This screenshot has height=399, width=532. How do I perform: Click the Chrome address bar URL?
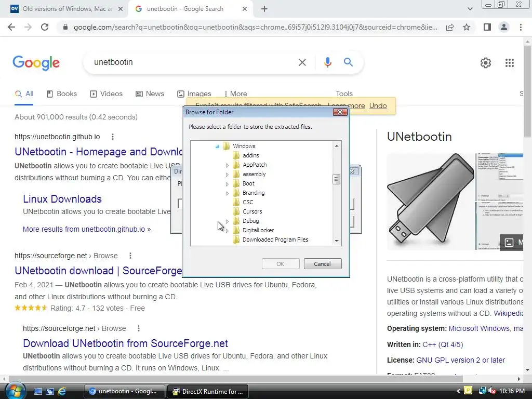coord(255,27)
